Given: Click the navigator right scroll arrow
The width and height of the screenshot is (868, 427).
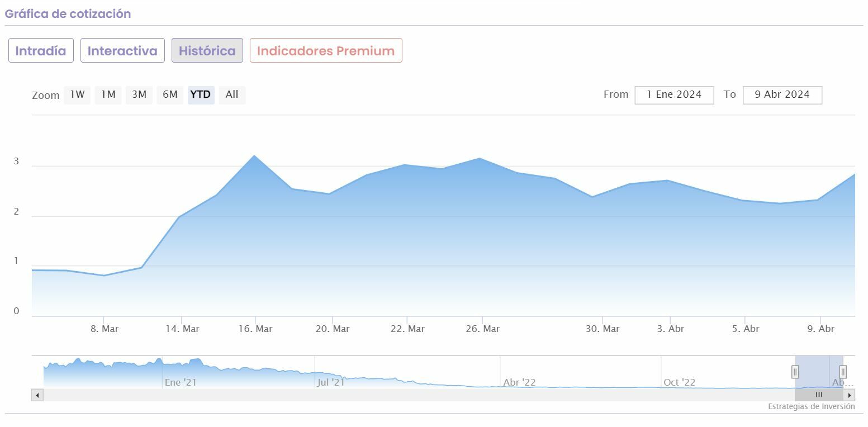Looking at the screenshot, I should (849, 395).
